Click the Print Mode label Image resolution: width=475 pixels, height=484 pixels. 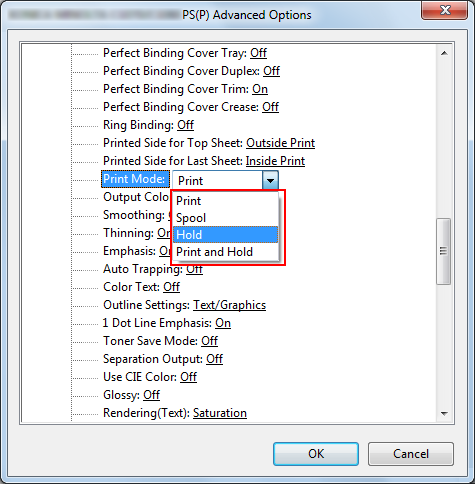click(x=134, y=179)
